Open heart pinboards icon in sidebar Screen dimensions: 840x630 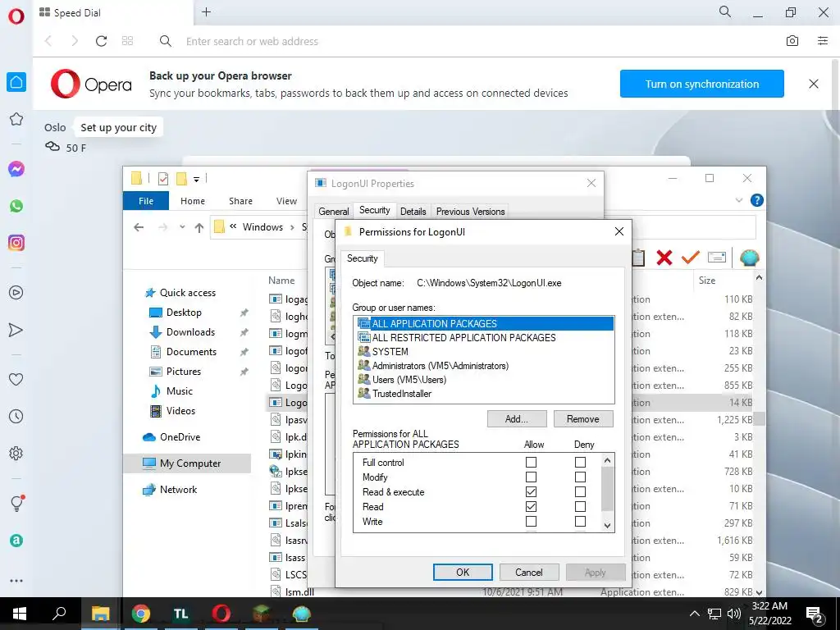pyautogui.click(x=16, y=379)
